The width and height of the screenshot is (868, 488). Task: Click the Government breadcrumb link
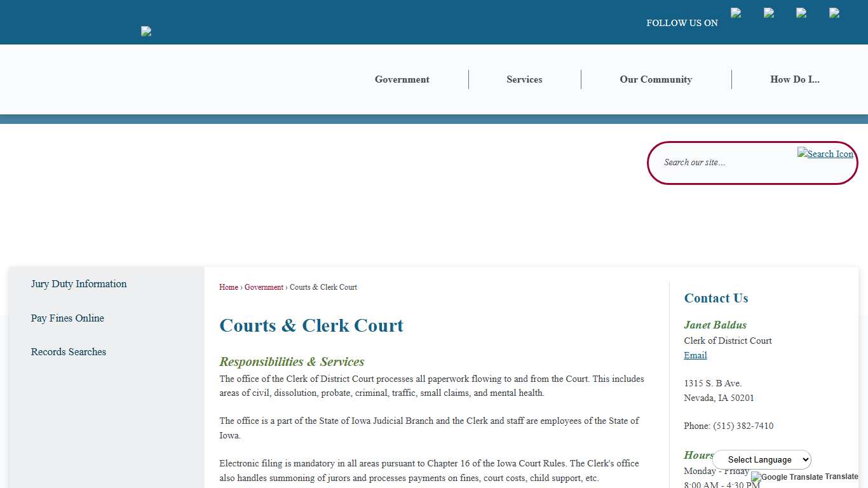264,287
